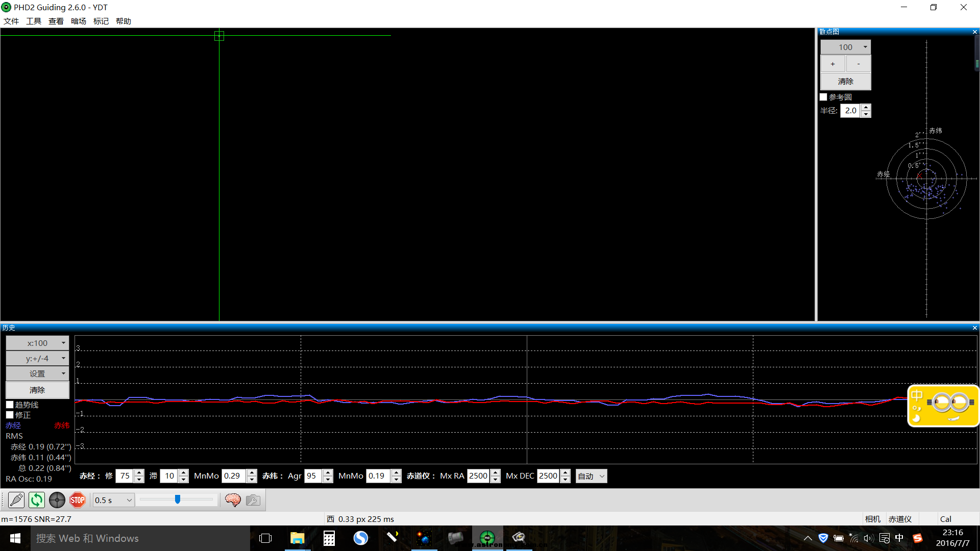Close the scatter plot panel
The height and width of the screenshot is (551, 980).
(x=975, y=32)
